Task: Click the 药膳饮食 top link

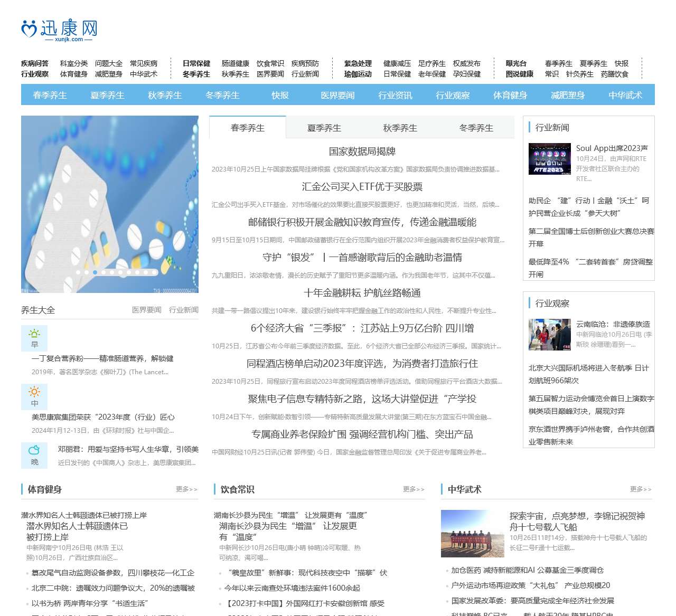Action: [x=615, y=74]
